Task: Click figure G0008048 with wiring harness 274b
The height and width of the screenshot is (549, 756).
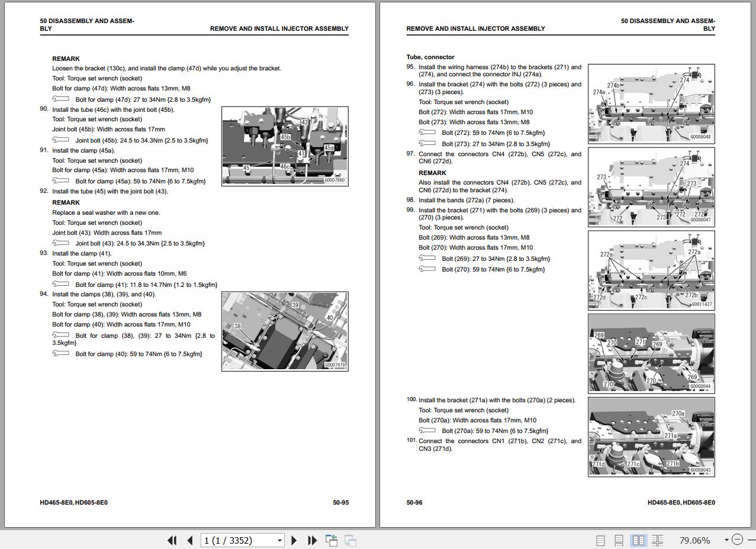Action: click(x=651, y=104)
